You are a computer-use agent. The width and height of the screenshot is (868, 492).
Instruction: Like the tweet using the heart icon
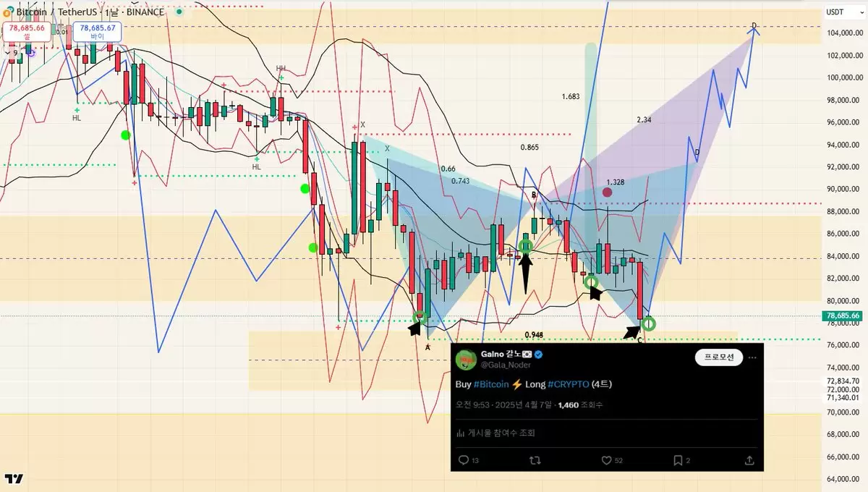[607, 460]
